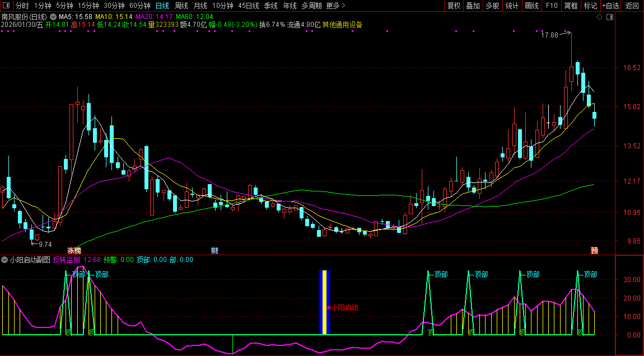Expand the 南风股份 main chart indicator dropdown
The height and width of the screenshot is (356, 644).
[53, 17]
